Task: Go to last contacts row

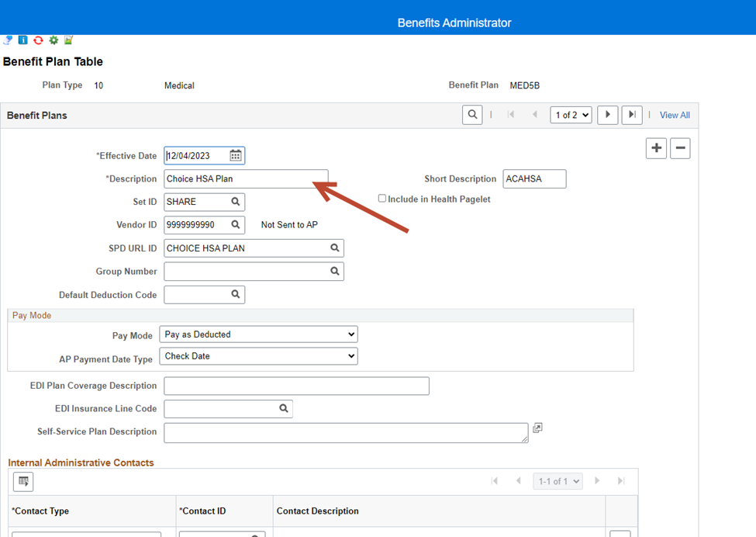Action: [x=621, y=481]
